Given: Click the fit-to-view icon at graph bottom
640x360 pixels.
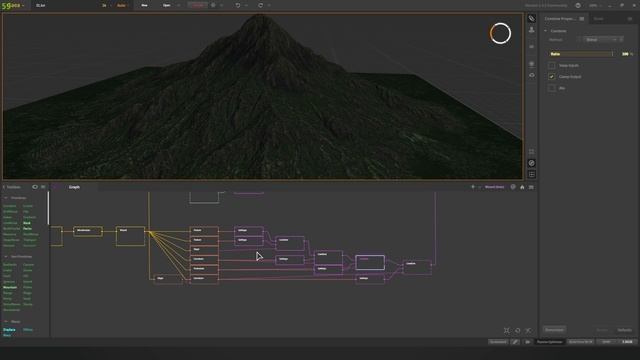Looking at the screenshot, I should 507,331.
